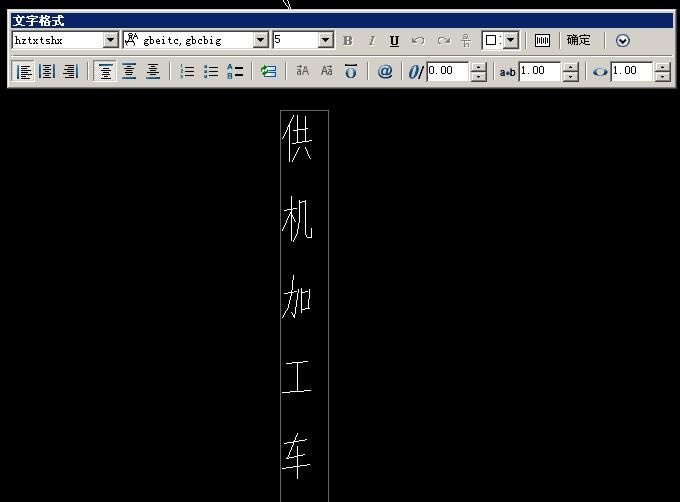Screen dimensions: 680x502
Task: Apply uppercase lettered list formatting
Action: point(235,71)
